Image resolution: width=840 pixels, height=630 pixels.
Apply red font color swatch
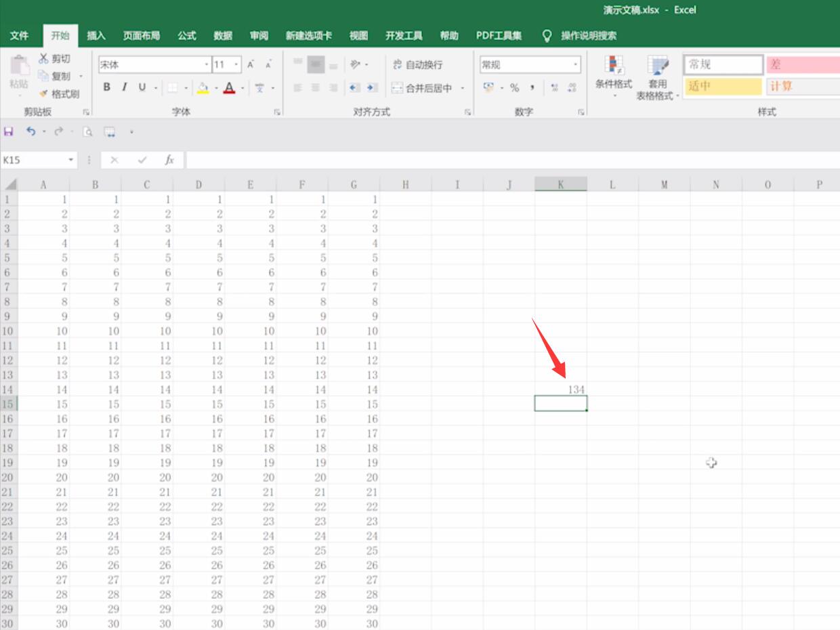(229, 88)
